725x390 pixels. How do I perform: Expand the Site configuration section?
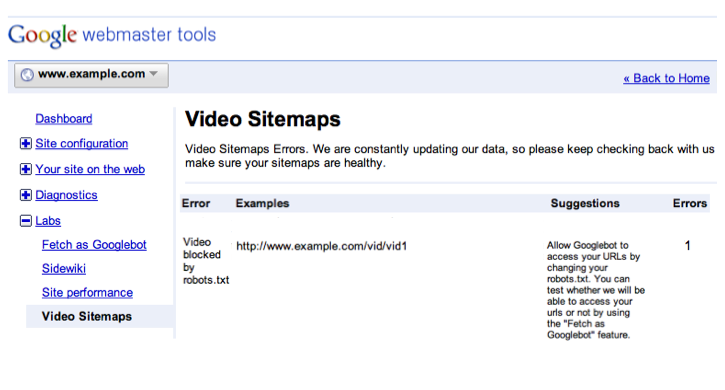pos(26,143)
